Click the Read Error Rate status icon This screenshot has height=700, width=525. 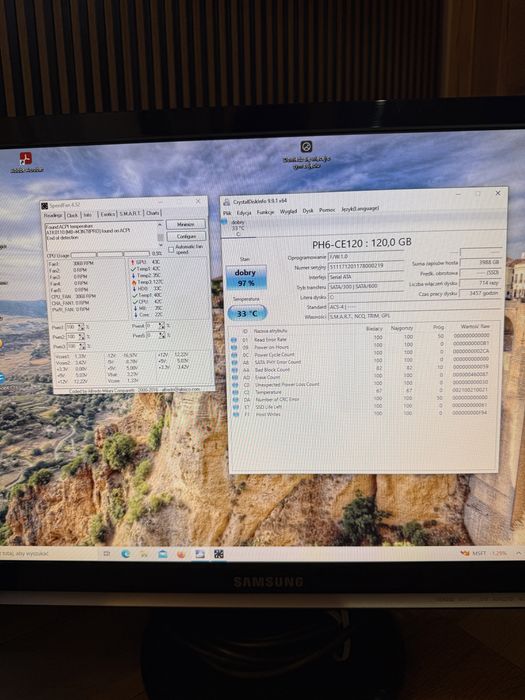click(233, 340)
